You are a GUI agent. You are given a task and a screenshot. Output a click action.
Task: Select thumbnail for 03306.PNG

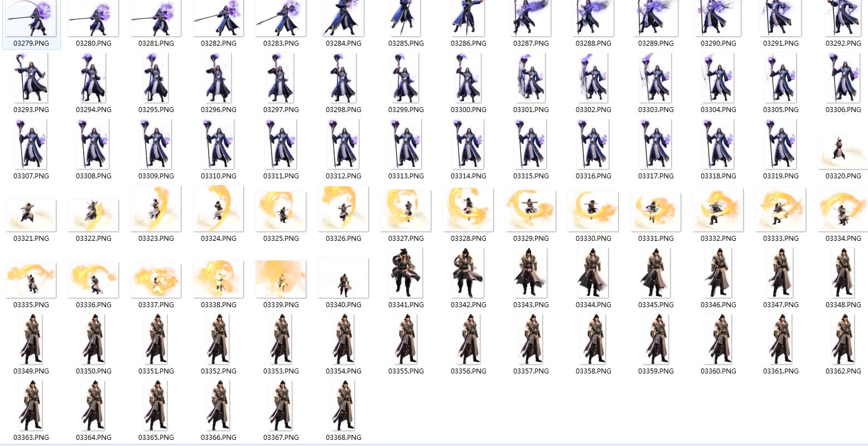coord(843,78)
